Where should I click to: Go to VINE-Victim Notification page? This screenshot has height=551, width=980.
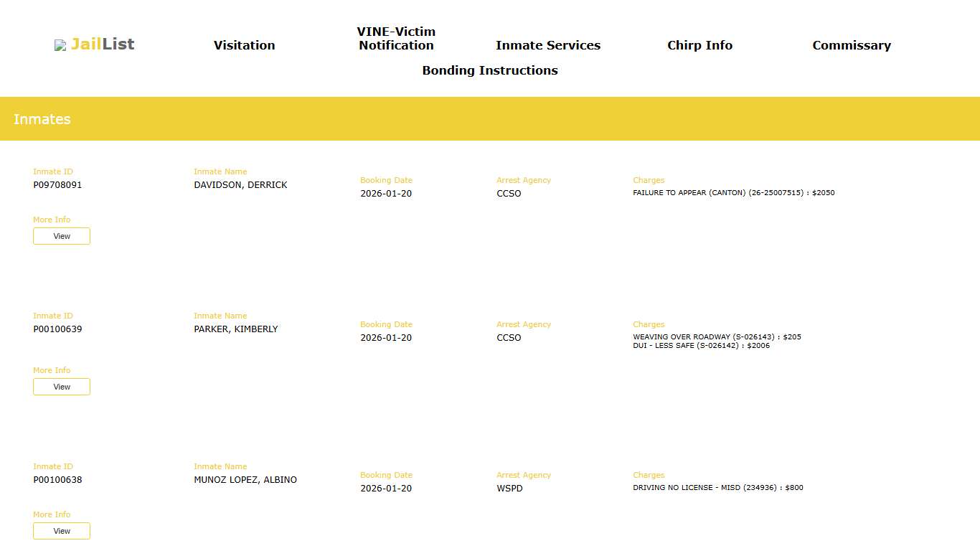tap(396, 39)
